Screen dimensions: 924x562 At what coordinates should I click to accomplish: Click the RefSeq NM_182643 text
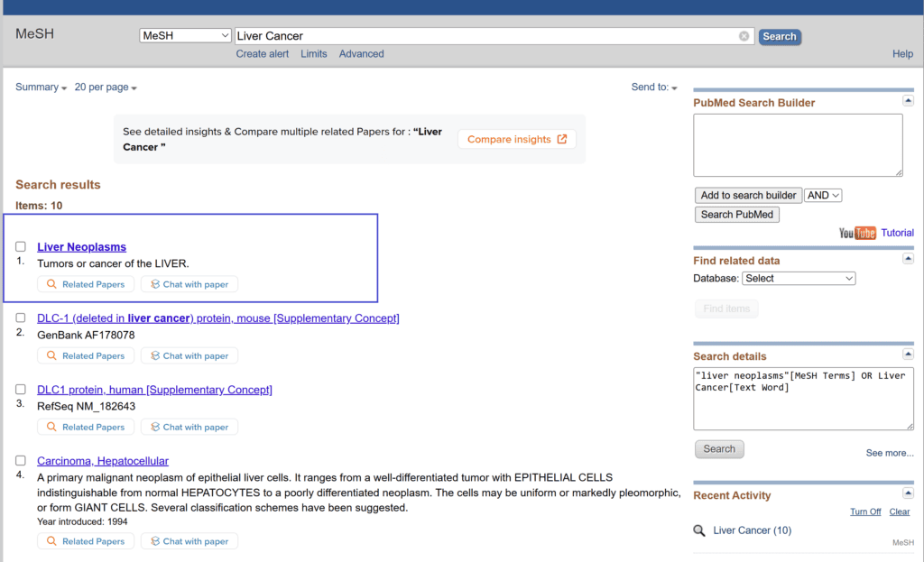coord(86,406)
